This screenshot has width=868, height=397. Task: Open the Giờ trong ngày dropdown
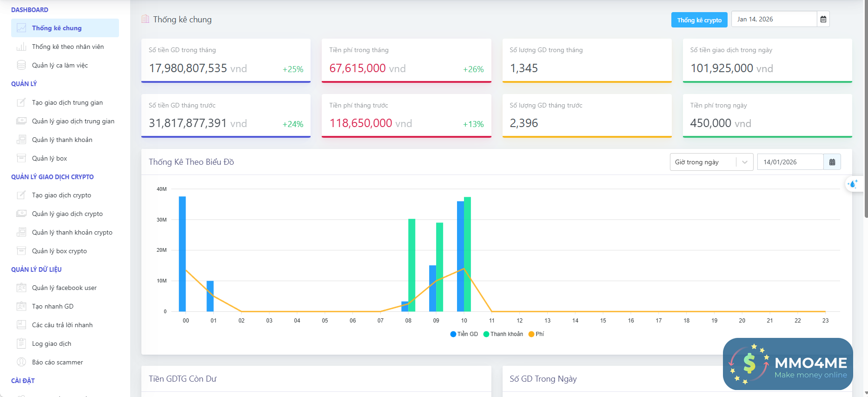tap(703, 162)
